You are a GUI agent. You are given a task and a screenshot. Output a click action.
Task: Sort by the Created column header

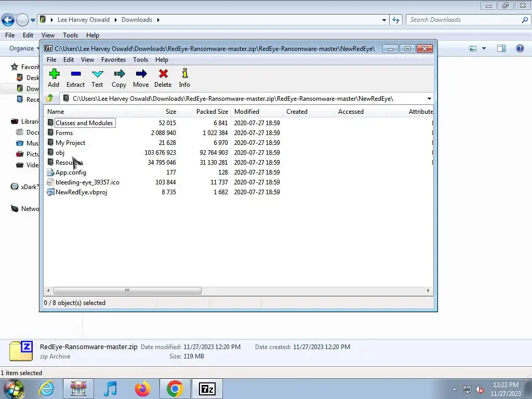tap(309, 112)
